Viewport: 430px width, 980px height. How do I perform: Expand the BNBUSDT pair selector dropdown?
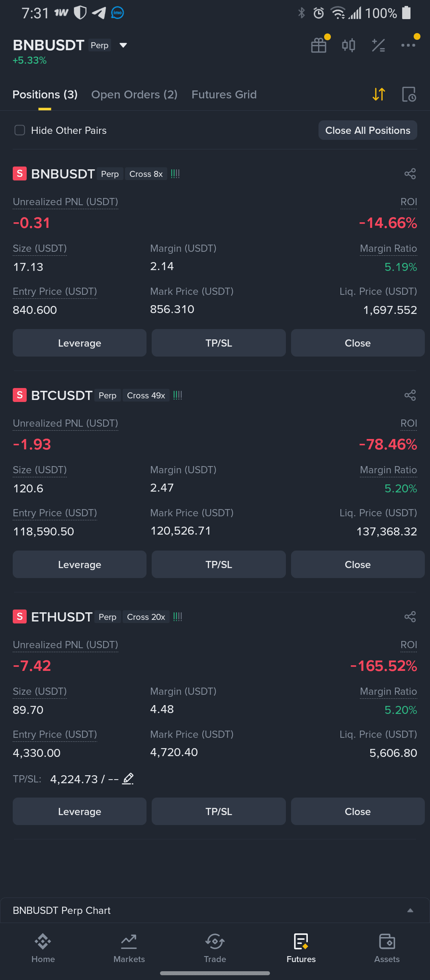pyautogui.click(x=123, y=45)
